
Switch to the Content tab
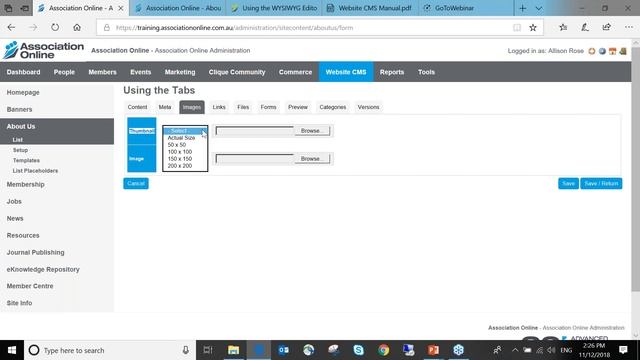coord(137,107)
